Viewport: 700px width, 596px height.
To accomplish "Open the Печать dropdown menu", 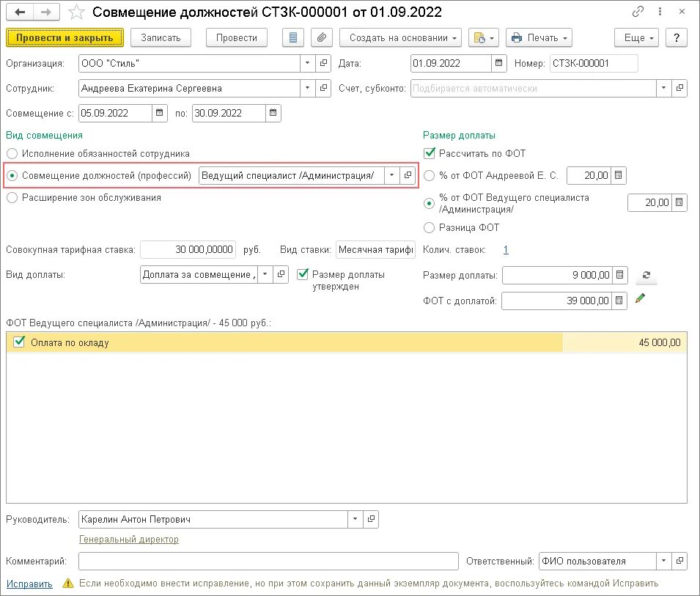I will (x=539, y=37).
